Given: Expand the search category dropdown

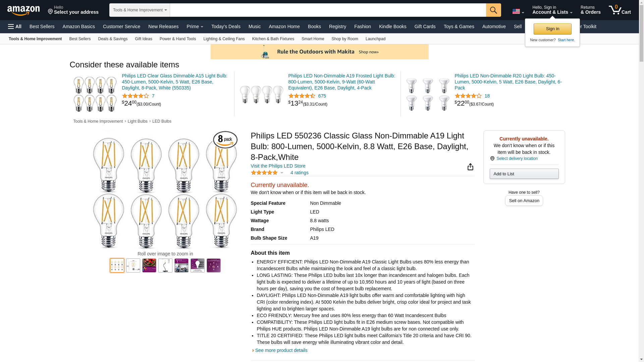Looking at the screenshot, I should [x=140, y=10].
